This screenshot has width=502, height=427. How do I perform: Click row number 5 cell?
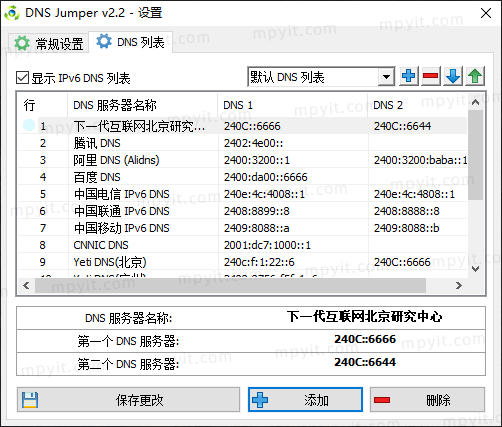43,194
